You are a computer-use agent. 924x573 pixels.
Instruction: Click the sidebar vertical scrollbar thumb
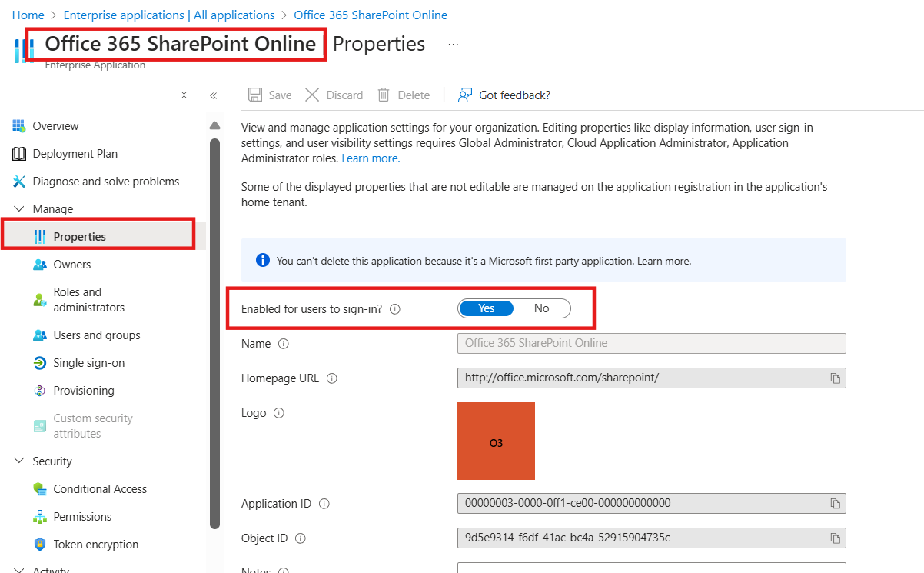214,333
